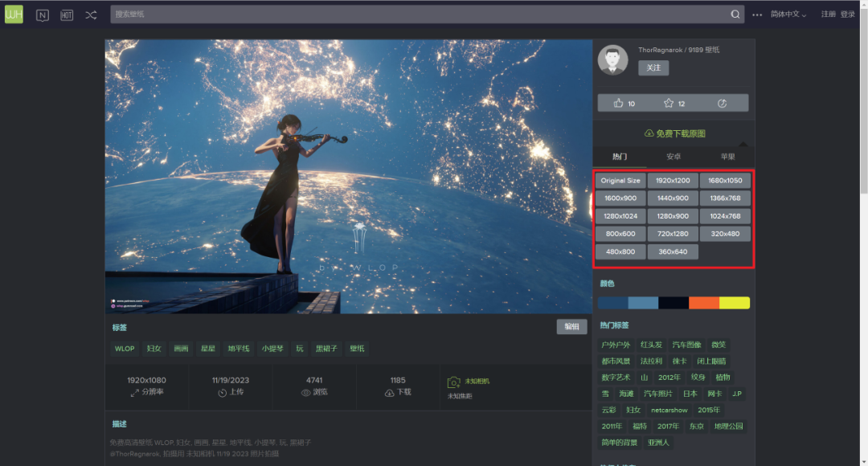
Task: Select the 1280x1024 resolution
Action: [620, 216]
